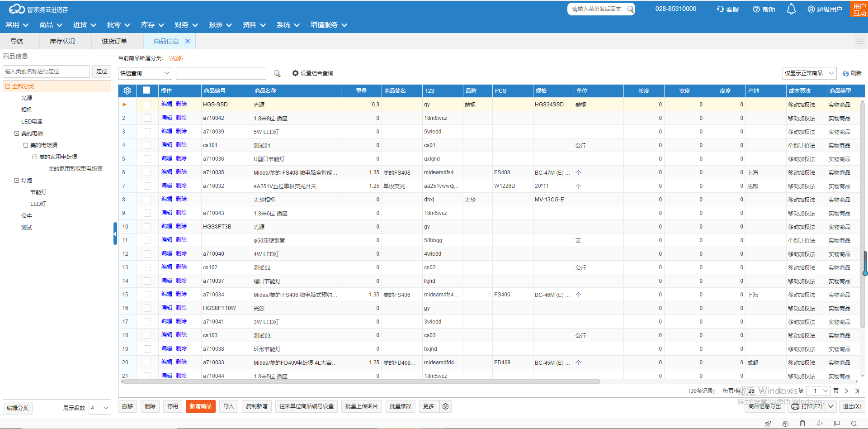Click the trash icon in bottom status bar

(802, 424)
